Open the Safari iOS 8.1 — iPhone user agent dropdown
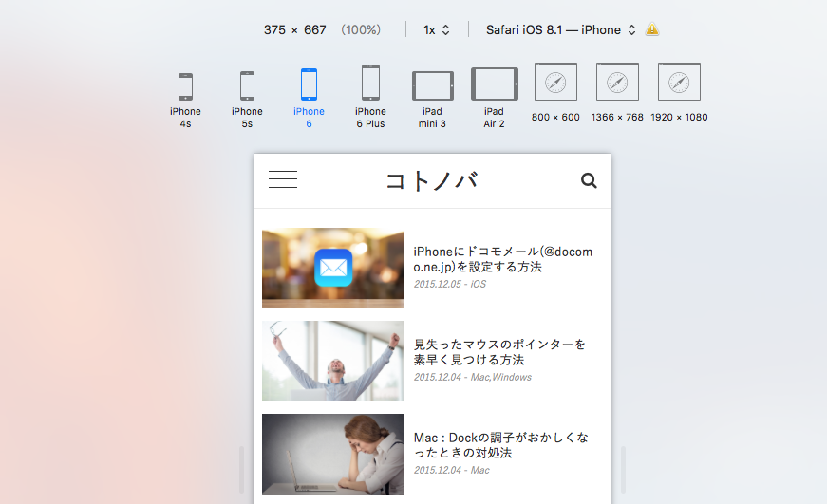 tap(560, 30)
